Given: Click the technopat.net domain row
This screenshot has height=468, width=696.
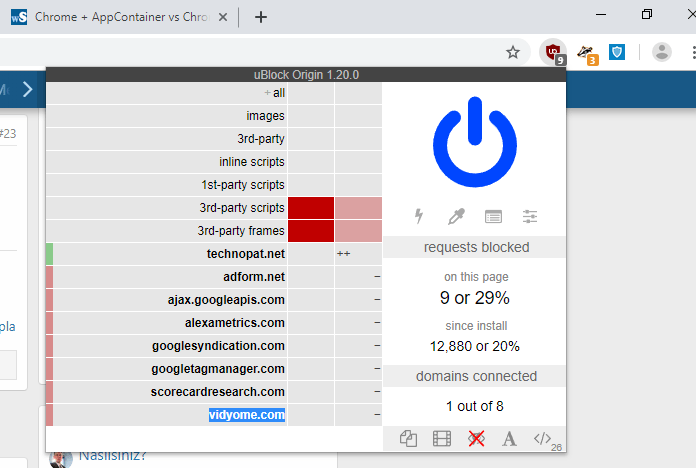Looking at the screenshot, I should click(167, 254).
